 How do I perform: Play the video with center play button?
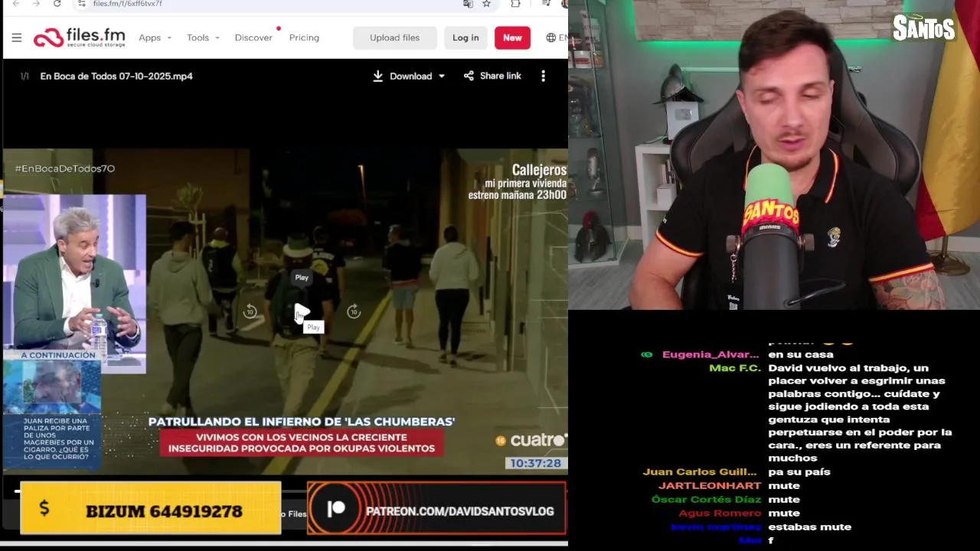[x=302, y=311]
